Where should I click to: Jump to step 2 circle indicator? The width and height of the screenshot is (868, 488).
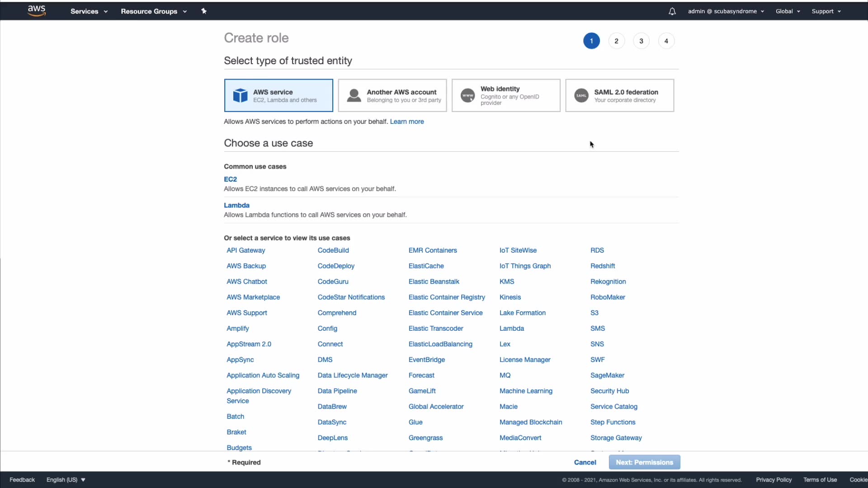tap(616, 41)
